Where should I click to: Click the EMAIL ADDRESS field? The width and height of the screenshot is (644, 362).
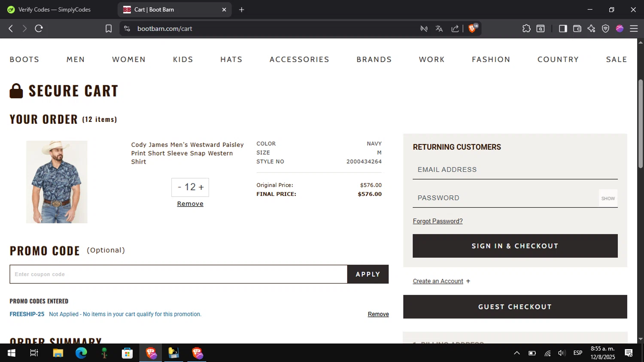tap(515, 170)
